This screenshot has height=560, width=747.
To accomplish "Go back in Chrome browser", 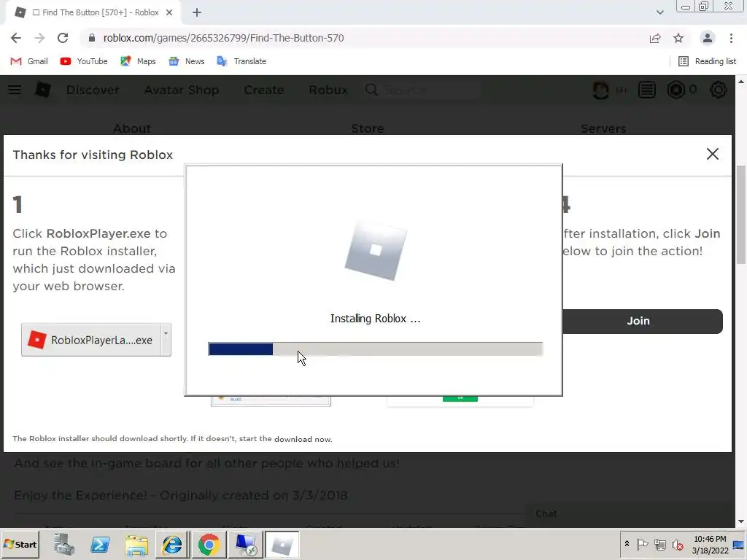I will tap(16, 38).
